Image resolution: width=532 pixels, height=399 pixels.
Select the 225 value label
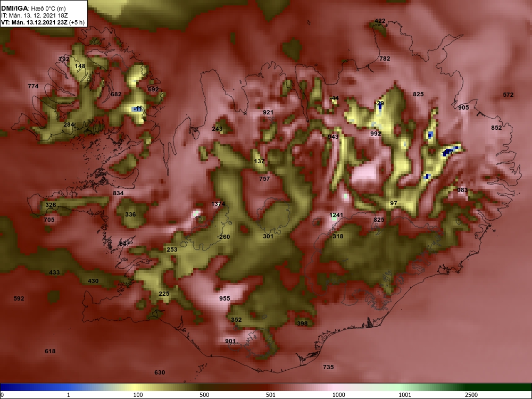(164, 294)
